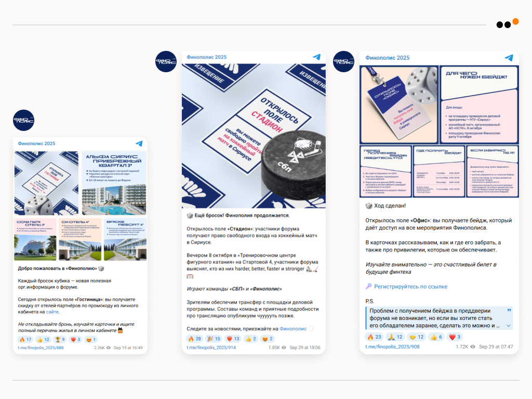The height and width of the screenshot is (399, 532).
Task: Click the views eye icon next to 1.85K
Action: 284,348
